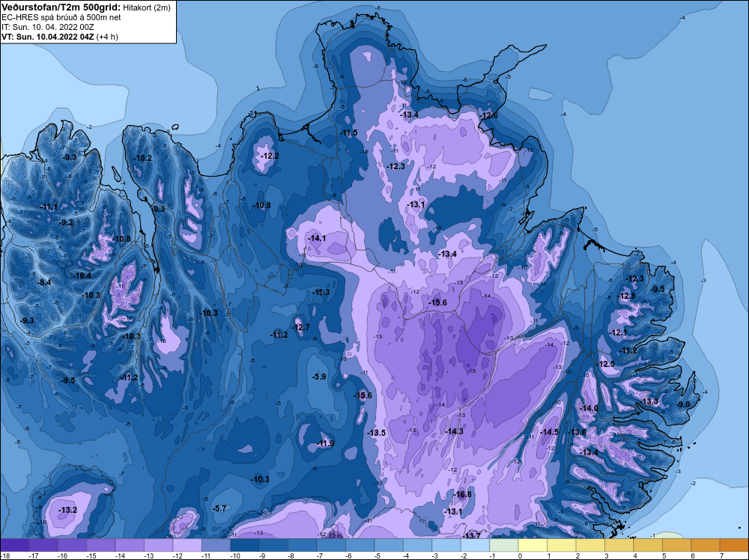
Task: Click the pale green legend swatch between -1 and 0
Action: (504, 545)
